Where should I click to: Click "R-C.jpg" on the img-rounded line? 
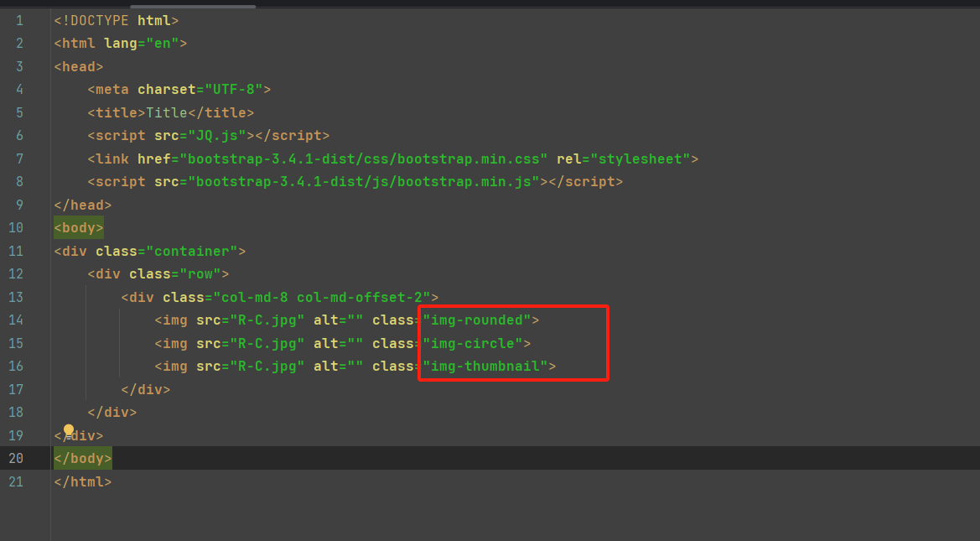pyautogui.click(x=267, y=320)
